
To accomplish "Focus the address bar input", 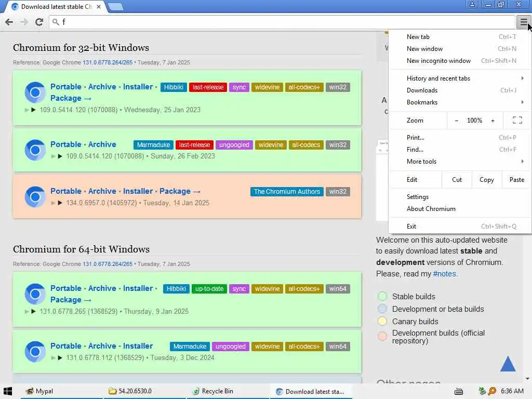I will 282,22.
